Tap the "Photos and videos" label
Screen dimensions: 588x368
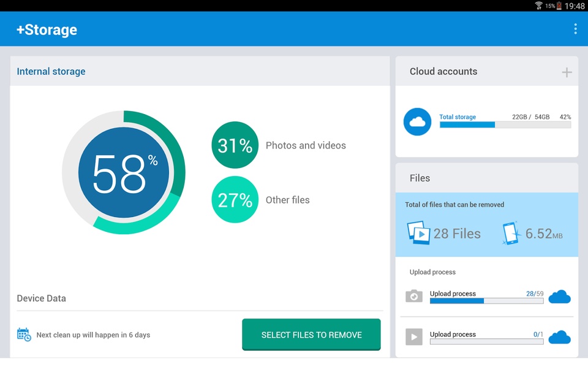point(306,145)
